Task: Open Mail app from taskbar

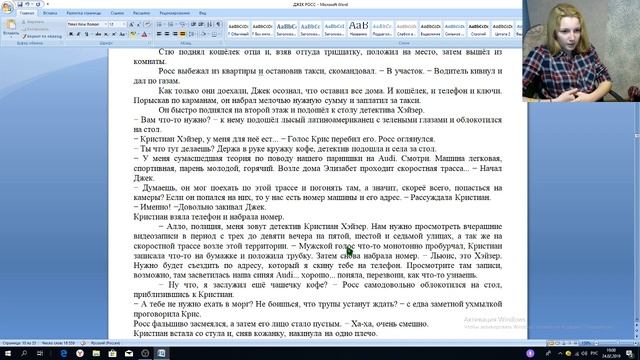Action: pos(129,353)
